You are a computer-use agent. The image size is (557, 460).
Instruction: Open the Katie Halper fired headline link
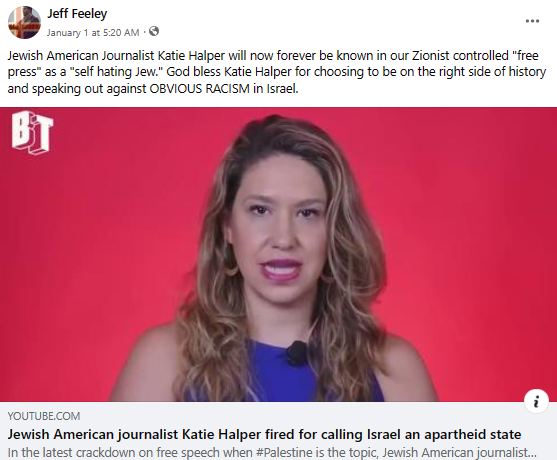[264, 434]
